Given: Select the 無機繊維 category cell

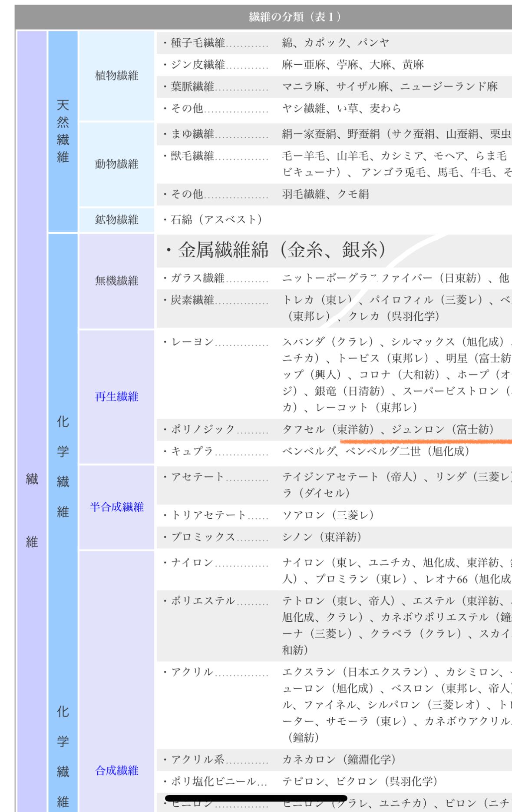Looking at the screenshot, I should pyautogui.click(x=116, y=281).
